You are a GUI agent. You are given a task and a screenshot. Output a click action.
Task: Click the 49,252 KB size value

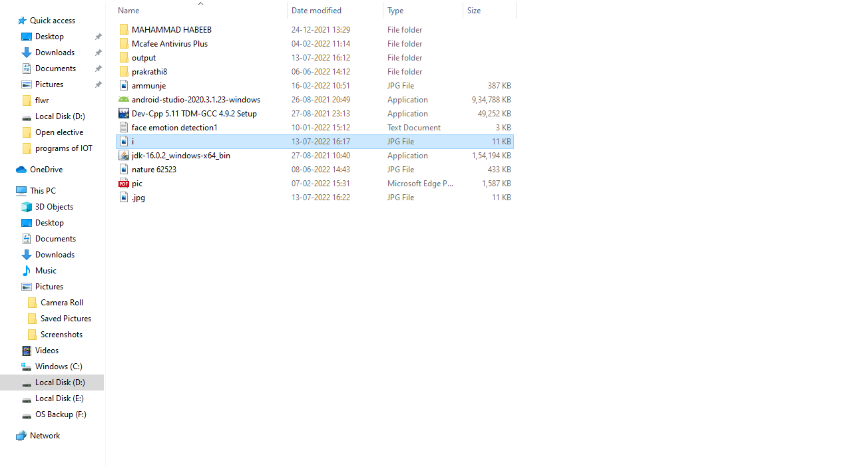pos(495,113)
